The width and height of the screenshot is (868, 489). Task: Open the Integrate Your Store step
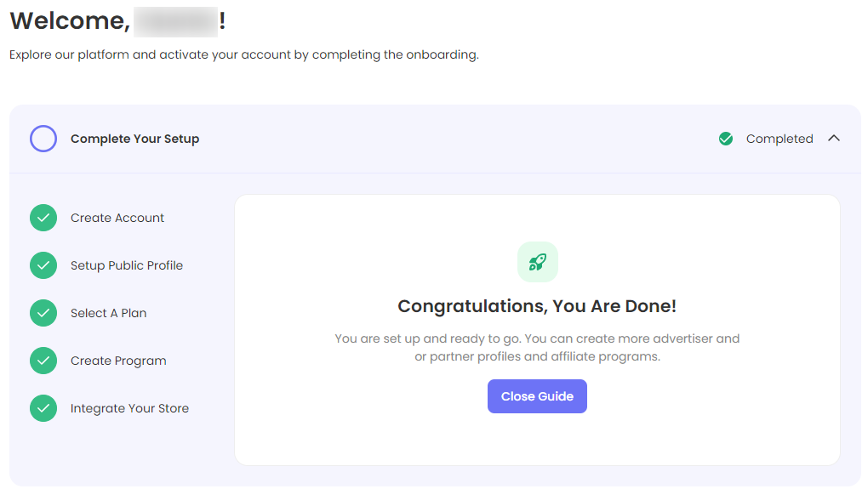[129, 408]
